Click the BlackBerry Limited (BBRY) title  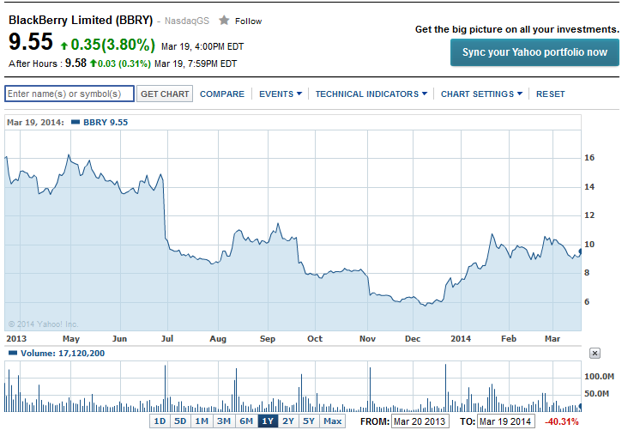coord(81,20)
